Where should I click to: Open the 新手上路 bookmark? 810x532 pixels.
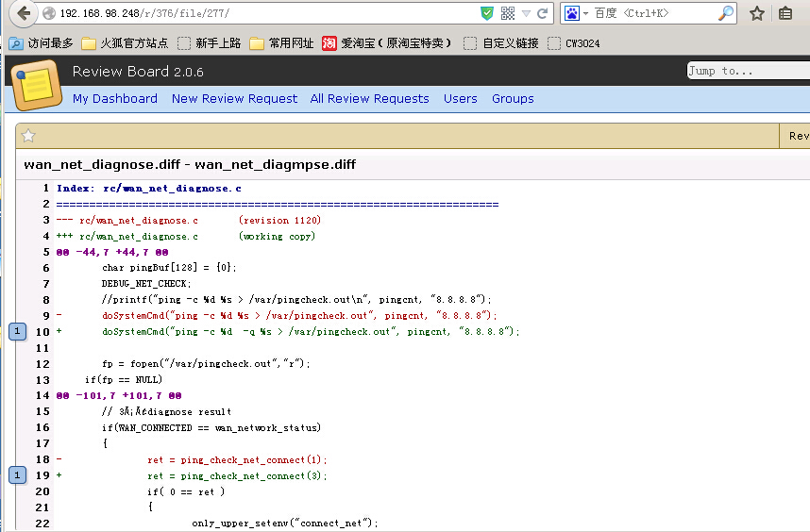coord(210,43)
